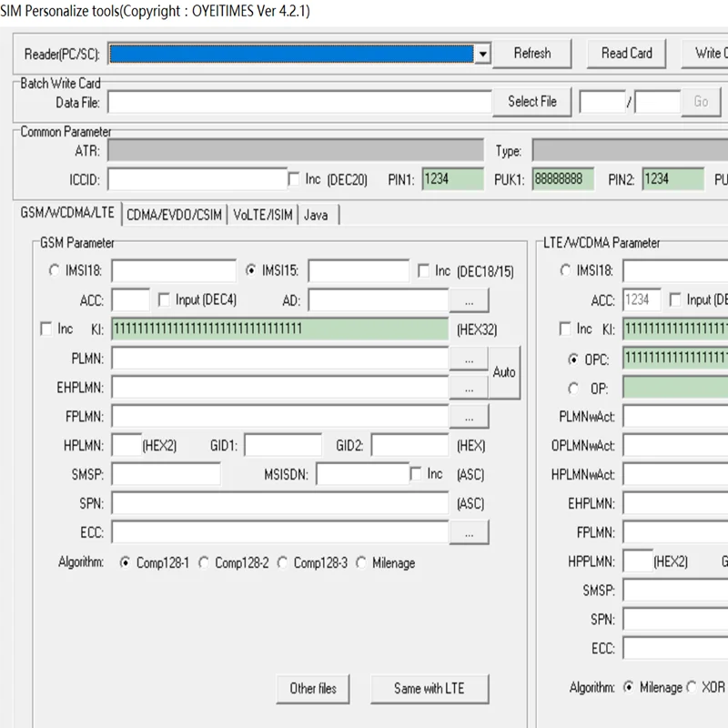Image resolution: width=728 pixels, height=728 pixels.
Task: Choose the Milenage algorithm in GSM Parameter
Action: click(x=362, y=563)
